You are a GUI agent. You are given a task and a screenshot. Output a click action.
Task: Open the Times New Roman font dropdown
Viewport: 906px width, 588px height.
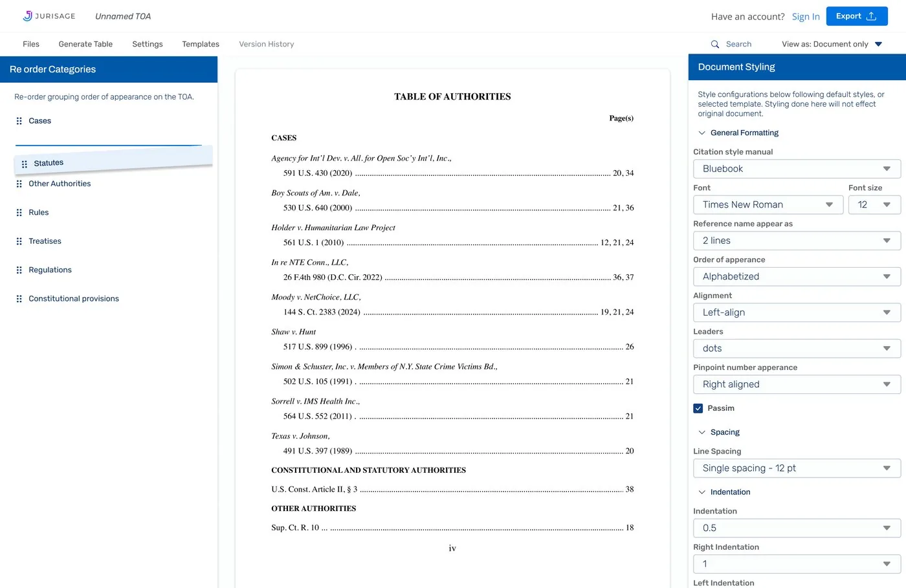coord(768,204)
